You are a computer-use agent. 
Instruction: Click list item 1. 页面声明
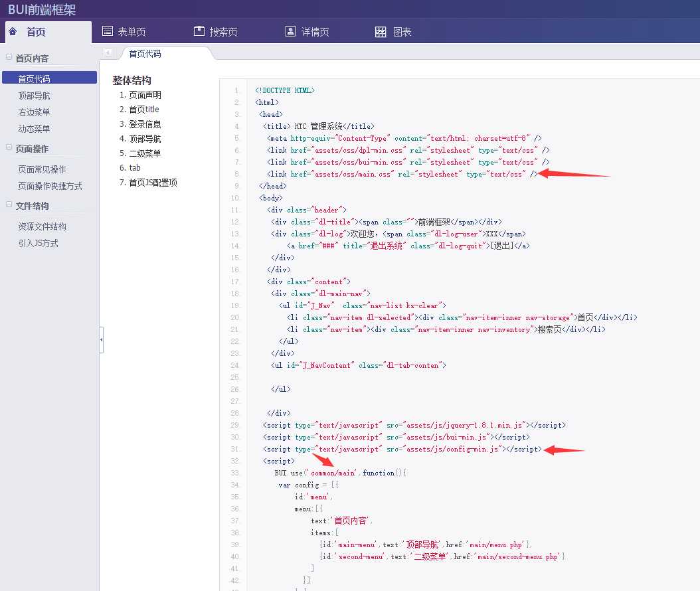[140, 95]
